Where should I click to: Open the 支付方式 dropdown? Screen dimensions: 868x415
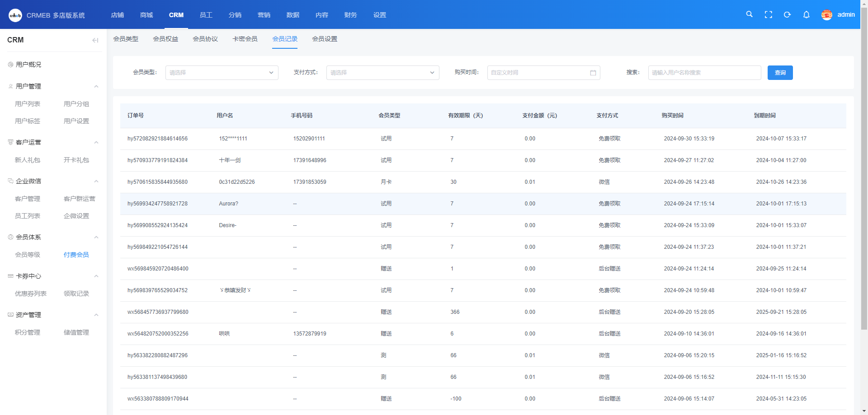click(382, 73)
